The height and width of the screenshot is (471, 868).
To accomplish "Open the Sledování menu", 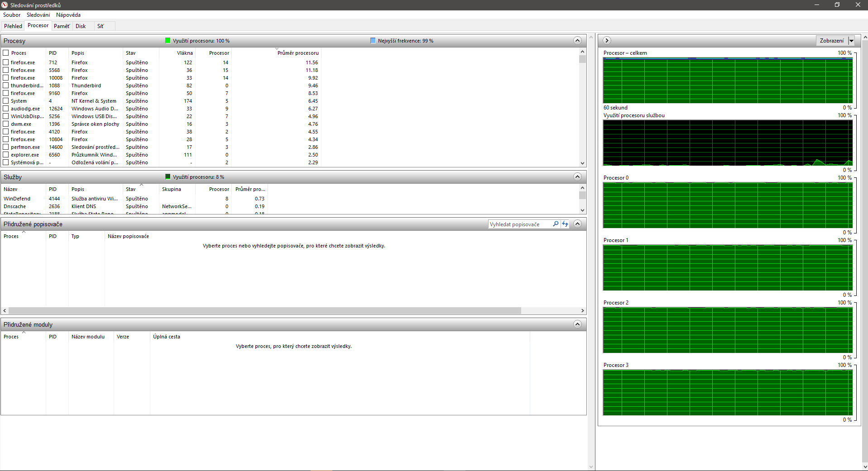I will coord(38,15).
